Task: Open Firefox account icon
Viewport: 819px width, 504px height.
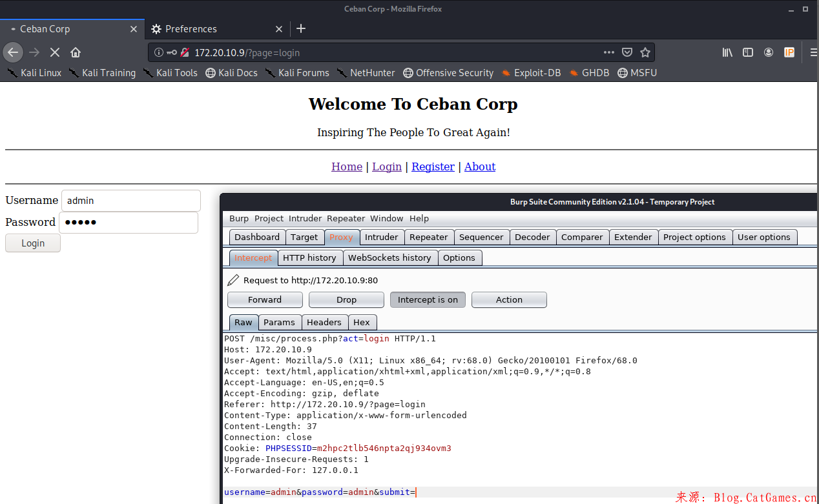Action: click(769, 52)
